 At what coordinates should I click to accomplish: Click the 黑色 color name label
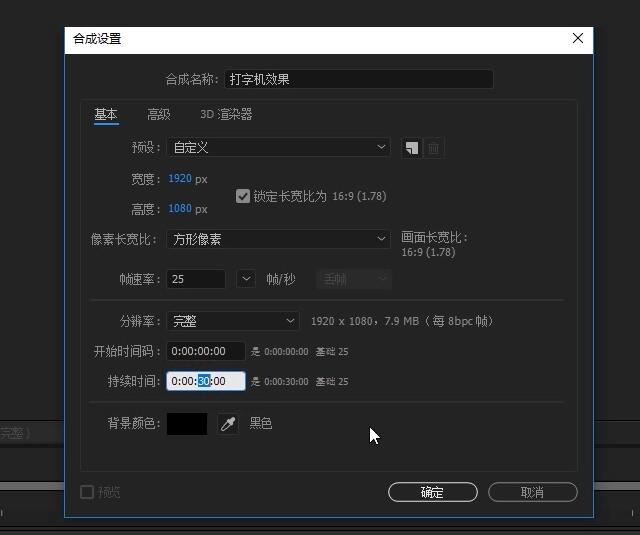(261, 424)
